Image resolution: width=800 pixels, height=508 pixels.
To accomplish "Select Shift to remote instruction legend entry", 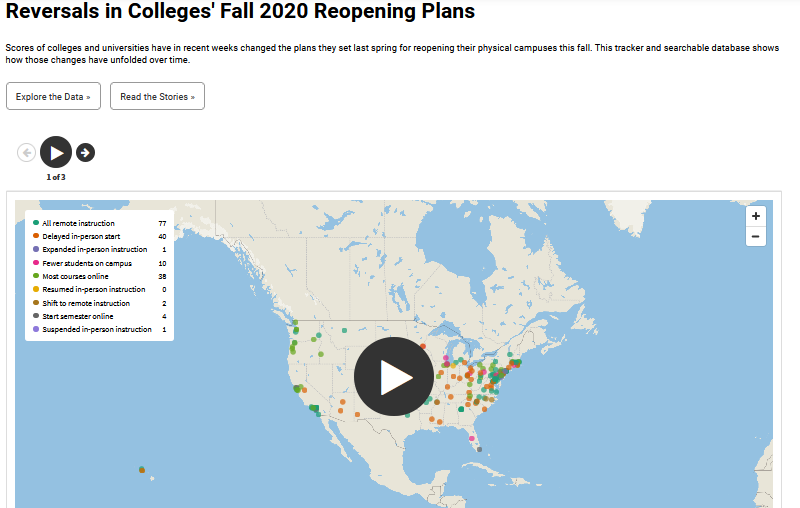I will [x=99, y=303].
